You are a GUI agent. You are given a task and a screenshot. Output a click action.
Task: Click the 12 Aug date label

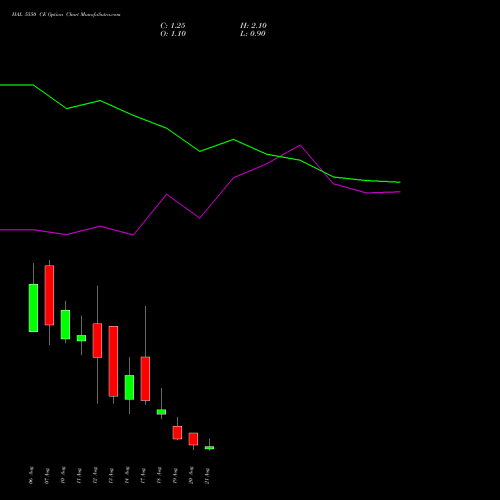tap(95, 475)
